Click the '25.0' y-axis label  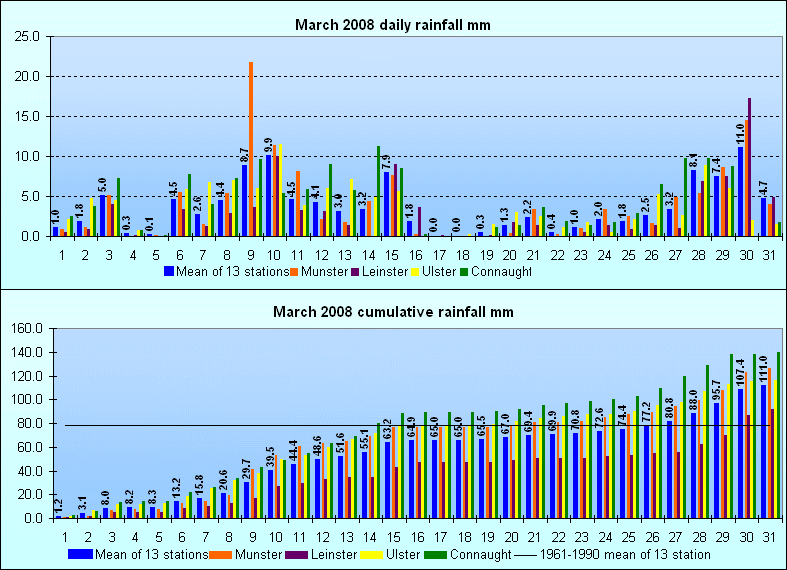(x=28, y=37)
